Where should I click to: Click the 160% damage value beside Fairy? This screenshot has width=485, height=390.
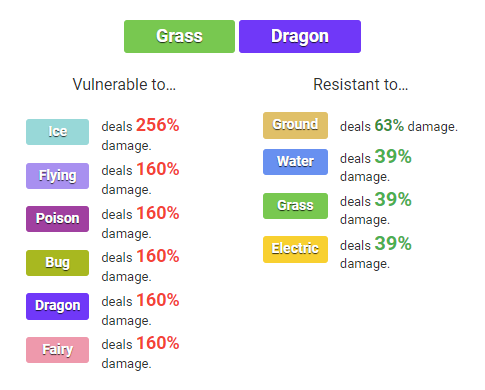click(158, 343)
